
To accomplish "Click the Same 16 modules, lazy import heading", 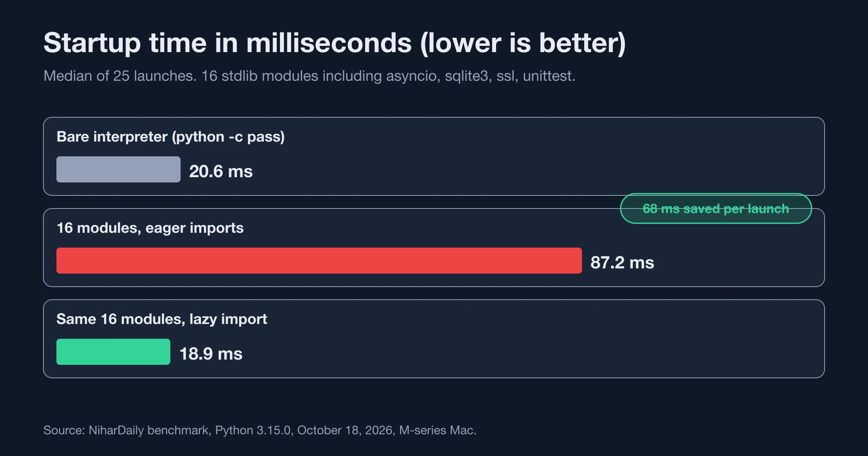I will [x=162, y=319].
